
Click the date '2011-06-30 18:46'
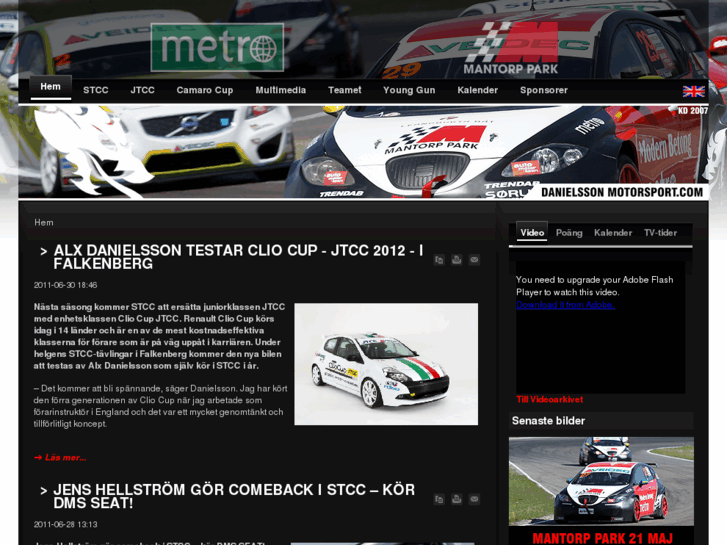click(x=65, y=285)
